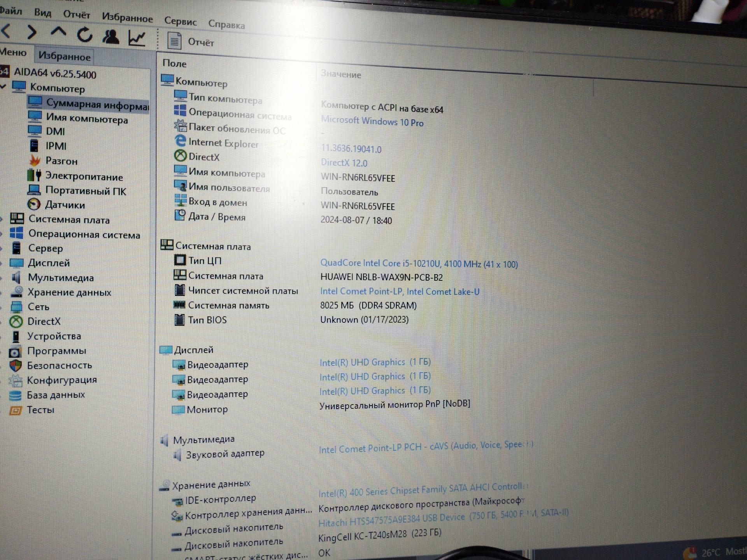Open Портативный ПК tree item
Image resolution: width=747 pixels, height=560 pixels.
pos(77,191)
